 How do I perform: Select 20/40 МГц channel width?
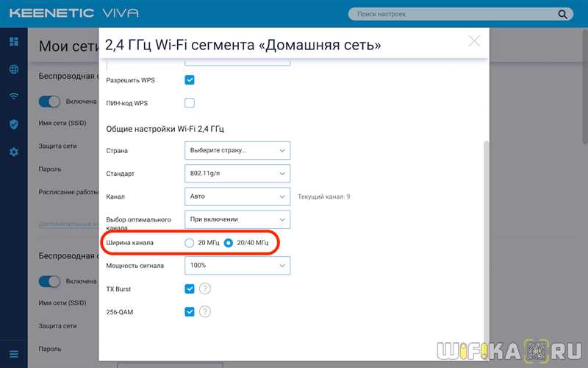click(x=229, y=243)
